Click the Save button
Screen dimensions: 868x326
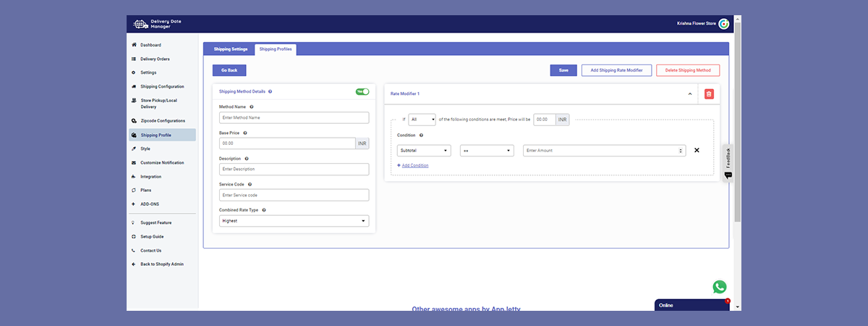(x=563, y=70)
